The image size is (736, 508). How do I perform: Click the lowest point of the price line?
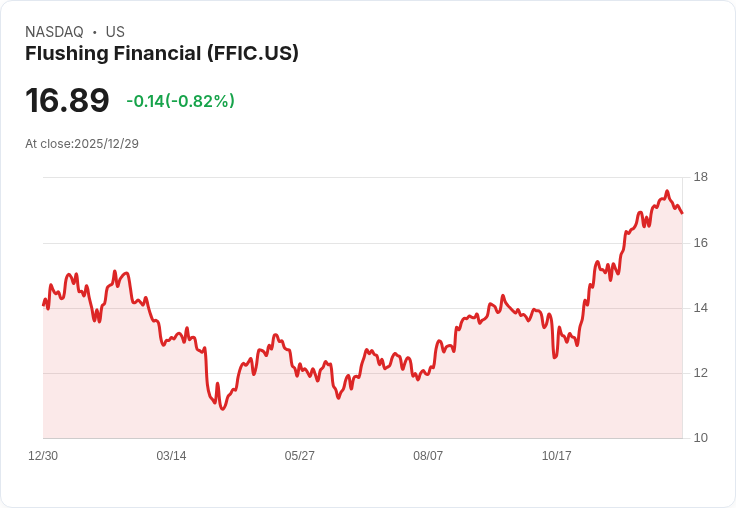[222, 409]
